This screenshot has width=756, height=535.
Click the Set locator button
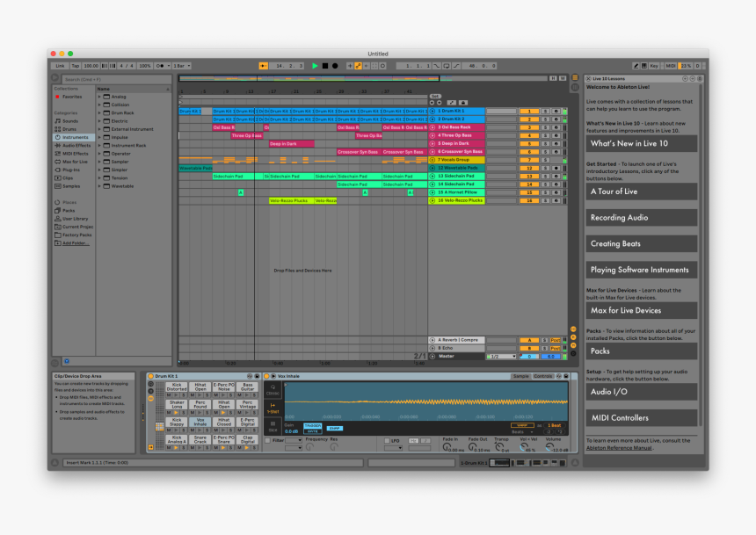[x=435, y=97]
